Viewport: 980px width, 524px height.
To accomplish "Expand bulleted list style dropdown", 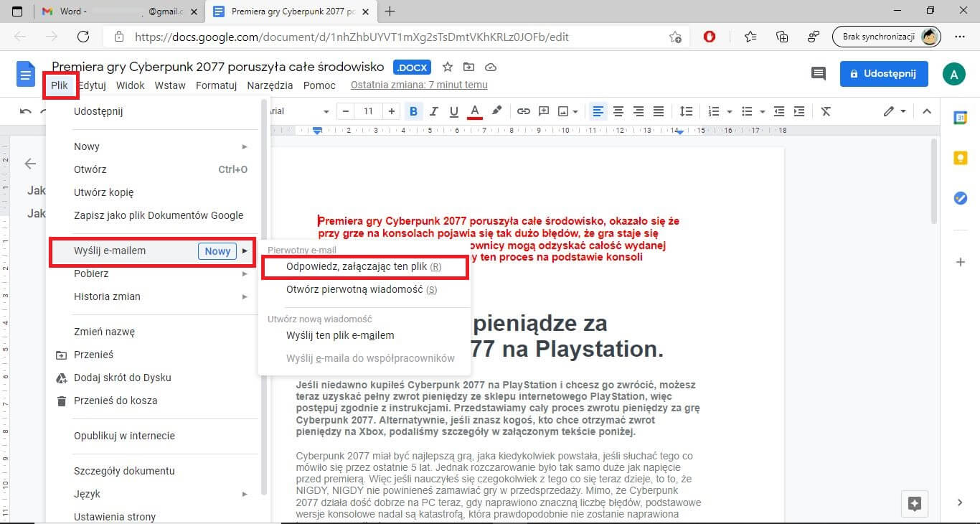I will coord(762,111).
